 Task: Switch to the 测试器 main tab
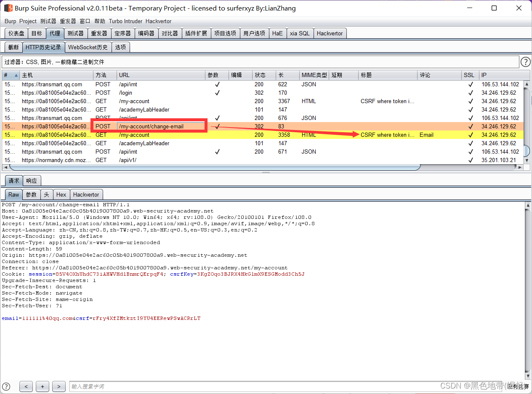pyautogui.click(x=75, y=33)
